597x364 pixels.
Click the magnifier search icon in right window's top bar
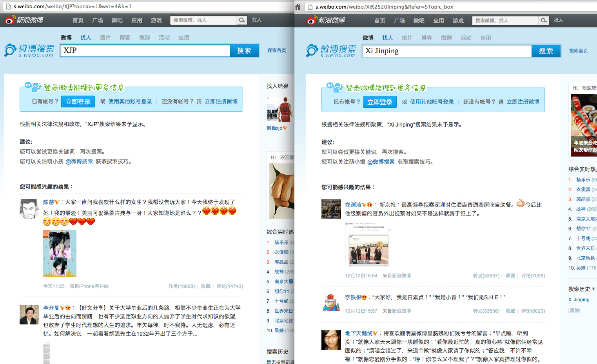[544, 20]
